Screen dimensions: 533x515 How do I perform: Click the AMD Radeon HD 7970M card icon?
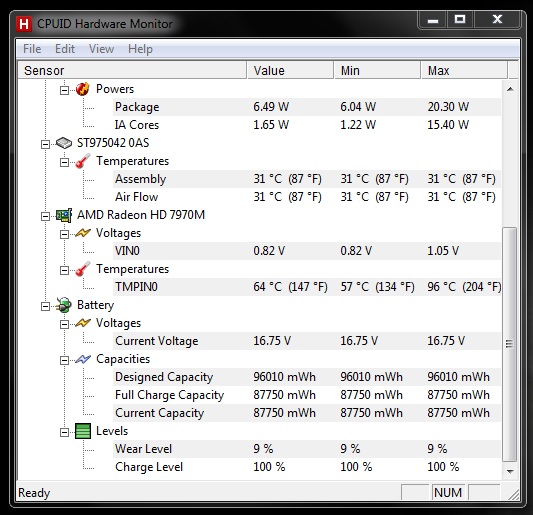click(64, 215)
